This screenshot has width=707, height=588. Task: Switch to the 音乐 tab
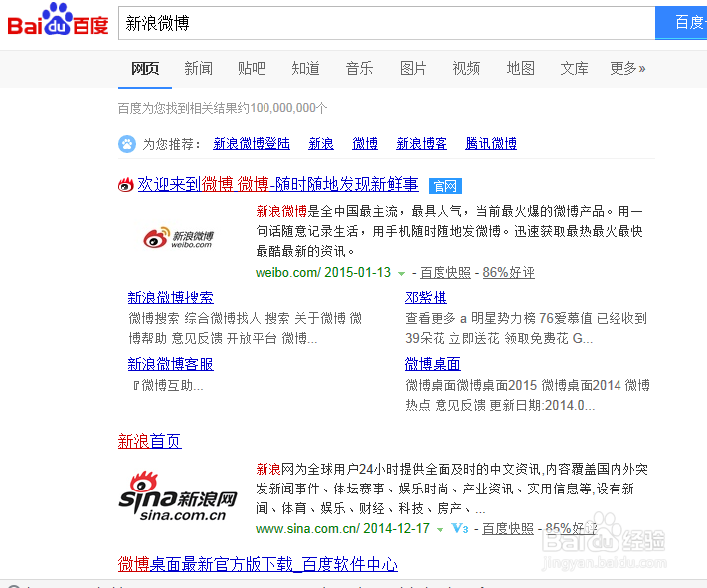point(359,68)
